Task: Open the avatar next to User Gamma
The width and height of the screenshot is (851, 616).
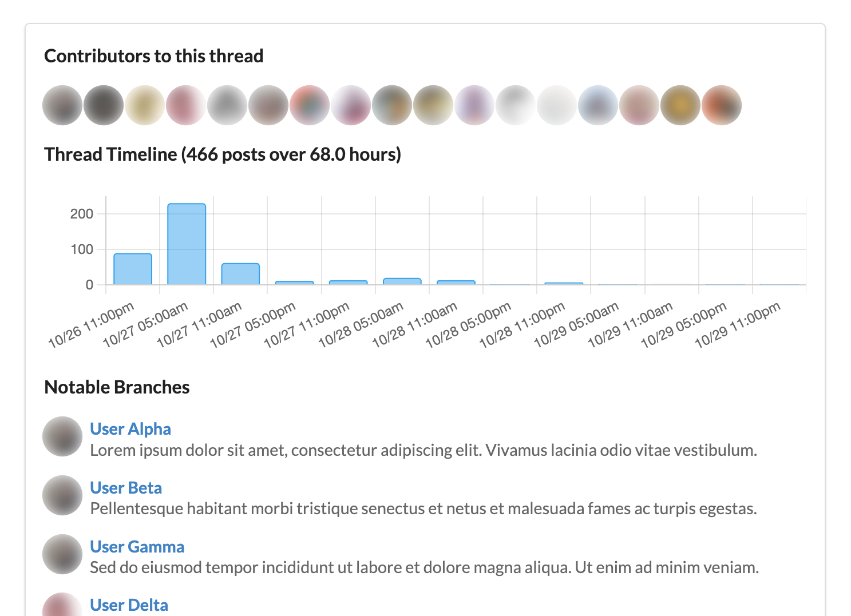Action: tap(62, 554)
